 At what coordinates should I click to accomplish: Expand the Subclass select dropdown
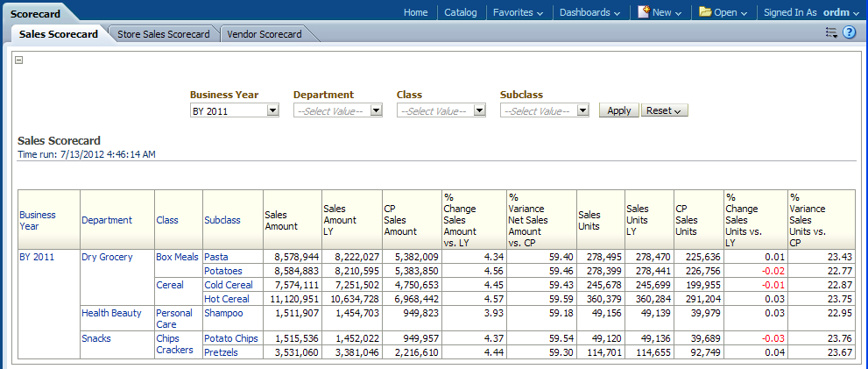(582, 110)
